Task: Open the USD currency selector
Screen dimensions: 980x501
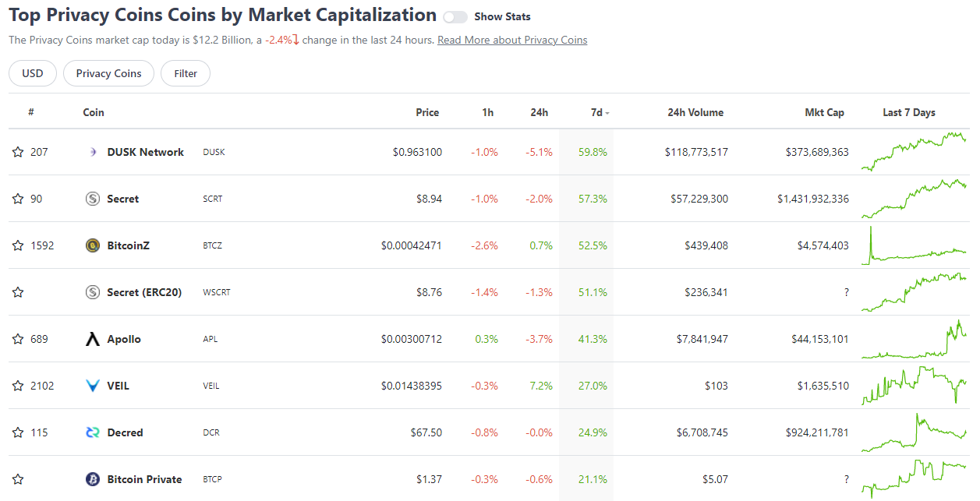Action: [x=32, y=72]
